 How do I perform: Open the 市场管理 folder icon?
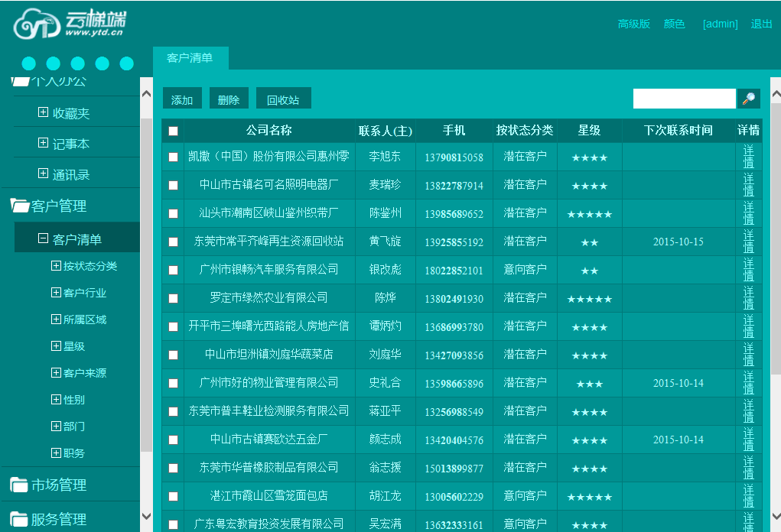[19, 485]
